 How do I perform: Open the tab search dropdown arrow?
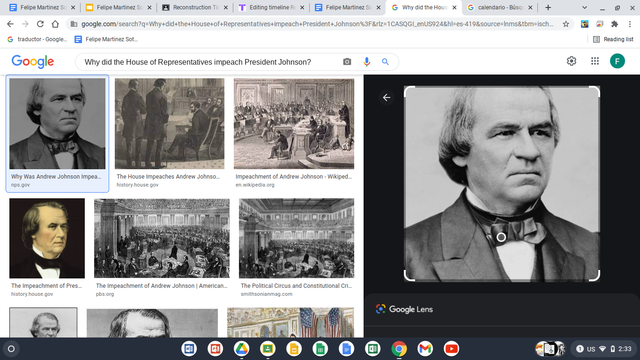(584, 7)
